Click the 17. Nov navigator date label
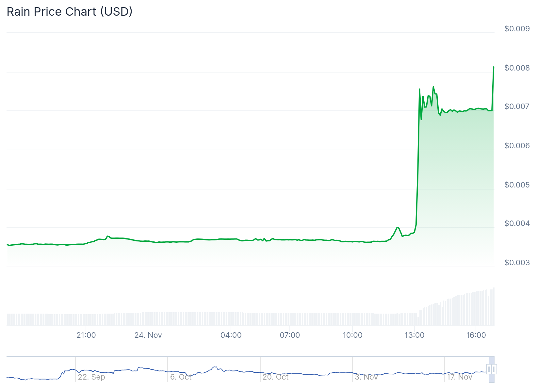 click(x=459, y=377)
